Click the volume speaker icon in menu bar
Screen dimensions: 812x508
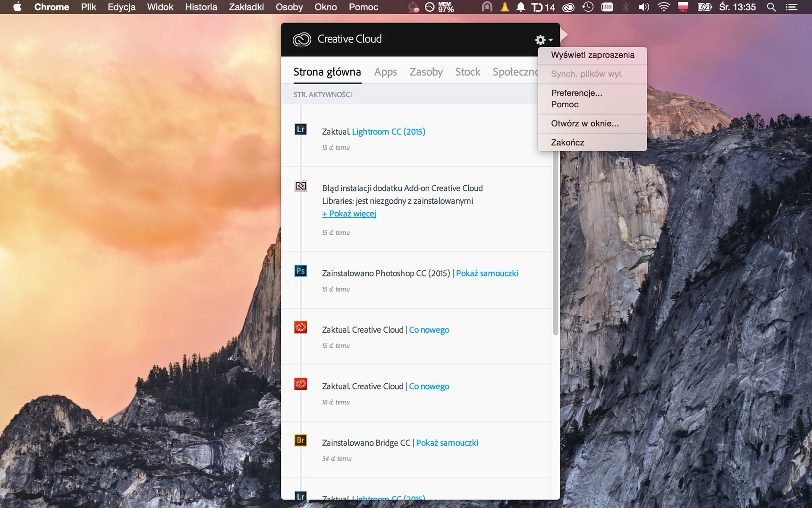[x=643, y=7]
